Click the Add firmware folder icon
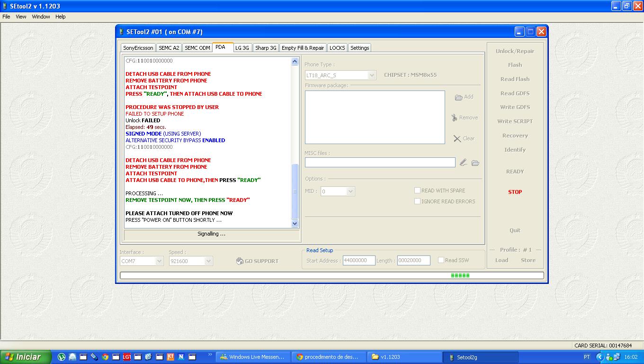The height and width of the screenshot is (364, 644). coord(458,97)
